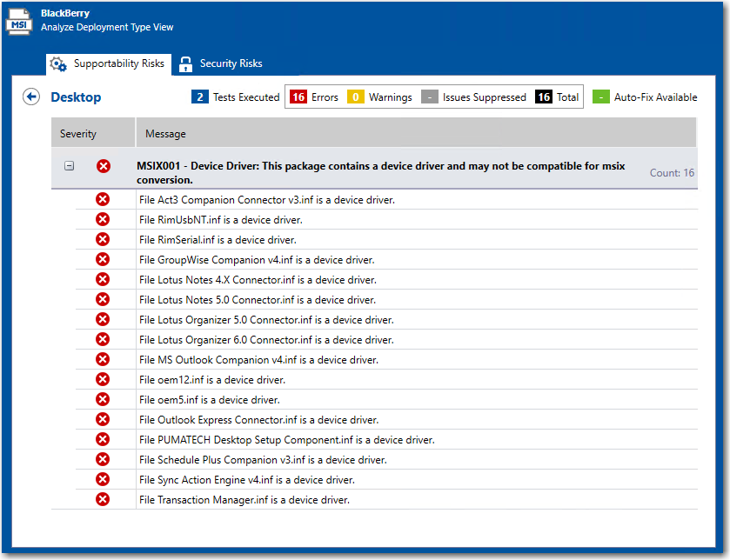The image size is (730, 560).
Task: Click the back arrow next to Desktop
Action: click(x=31, y=97)
